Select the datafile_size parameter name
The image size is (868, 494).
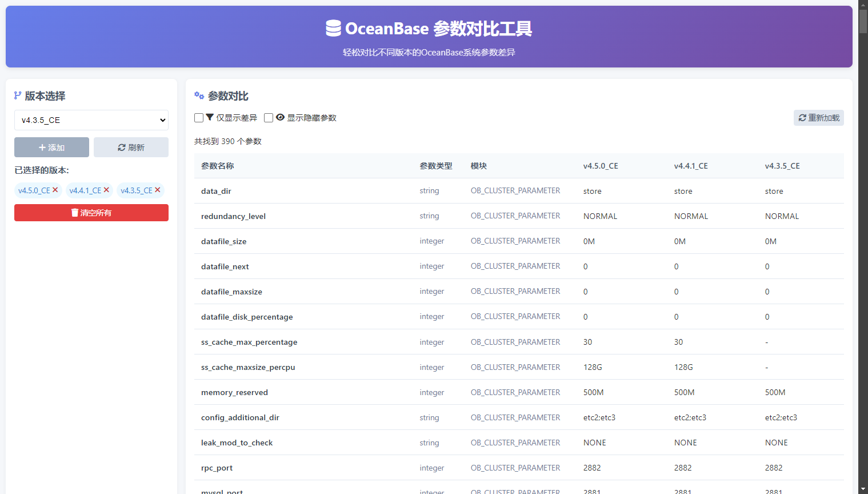[224, 241]
